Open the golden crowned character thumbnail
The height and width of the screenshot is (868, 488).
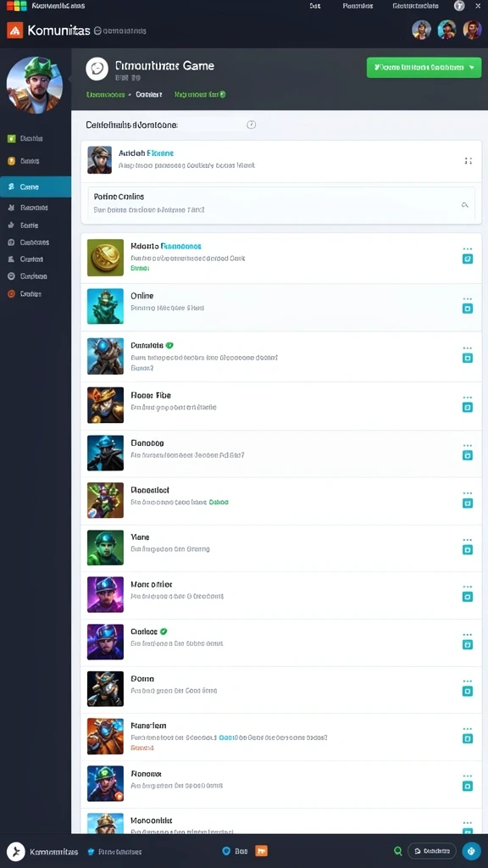pyautogui.click(x=105, y=405)
